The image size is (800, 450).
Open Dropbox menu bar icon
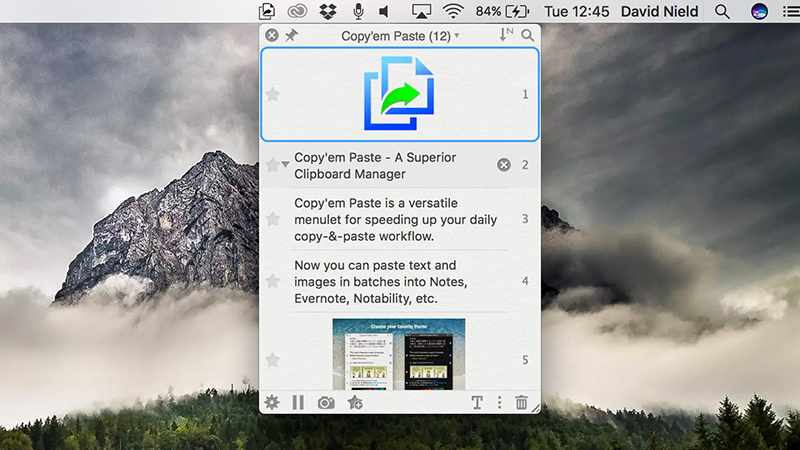pyautogui.click(x=328, y=11)
